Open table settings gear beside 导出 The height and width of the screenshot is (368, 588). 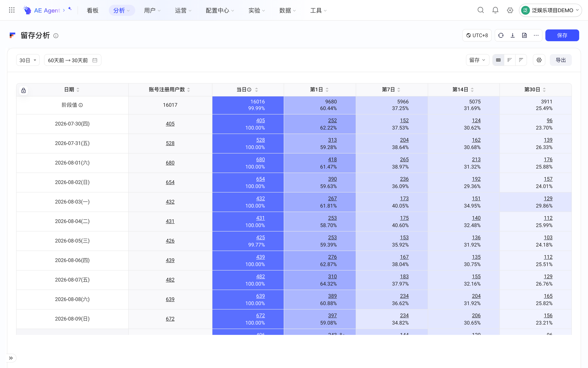(x=539, y=60)
